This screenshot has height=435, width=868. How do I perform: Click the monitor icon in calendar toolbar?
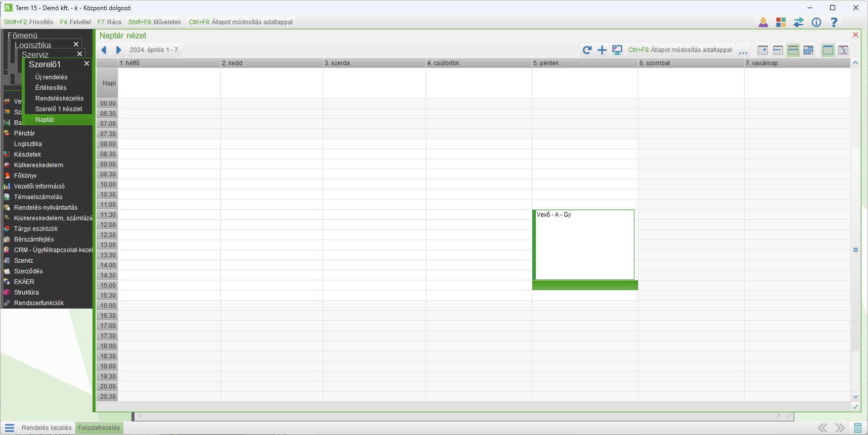(617, 50)
